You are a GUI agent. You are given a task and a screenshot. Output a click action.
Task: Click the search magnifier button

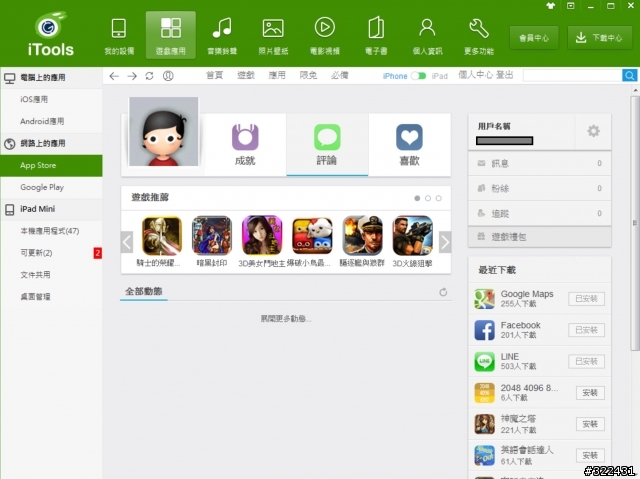click(629, 75)
